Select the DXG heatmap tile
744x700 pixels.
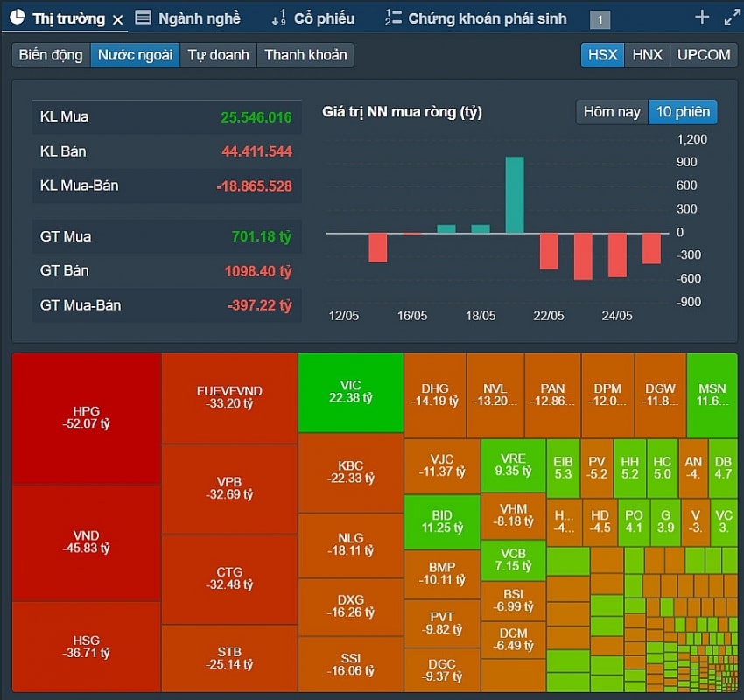point(351,607)
